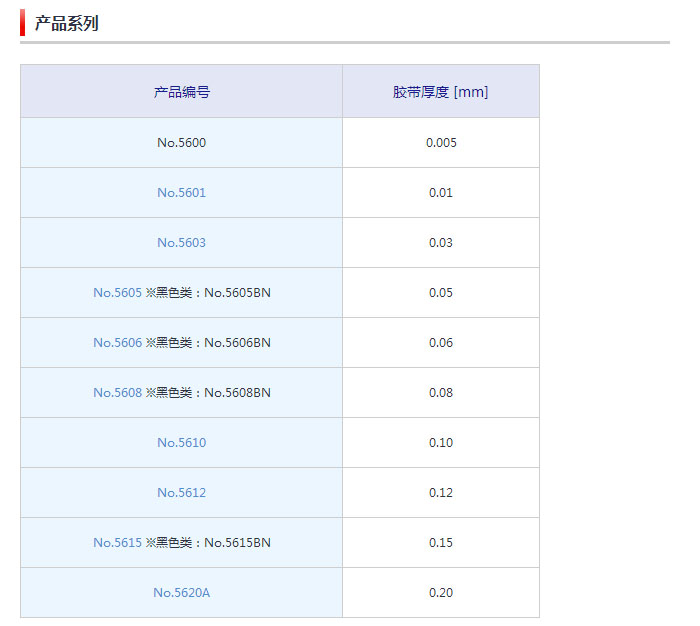Click the 胶带厚度 [mm] column header
This screenshot has height=626, width=700.
click(440, 92)
